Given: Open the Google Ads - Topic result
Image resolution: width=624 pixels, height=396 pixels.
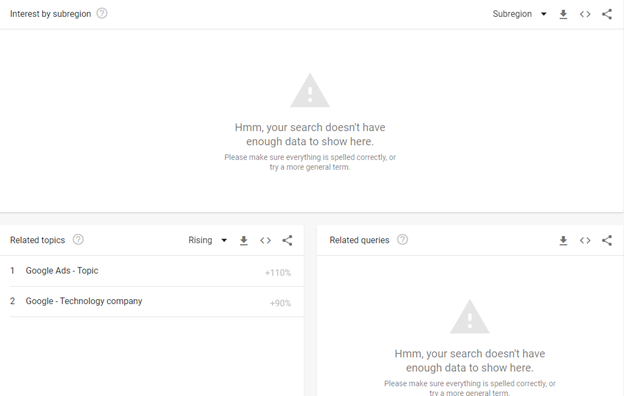Looking at the screenshot, I should point(62,271).
